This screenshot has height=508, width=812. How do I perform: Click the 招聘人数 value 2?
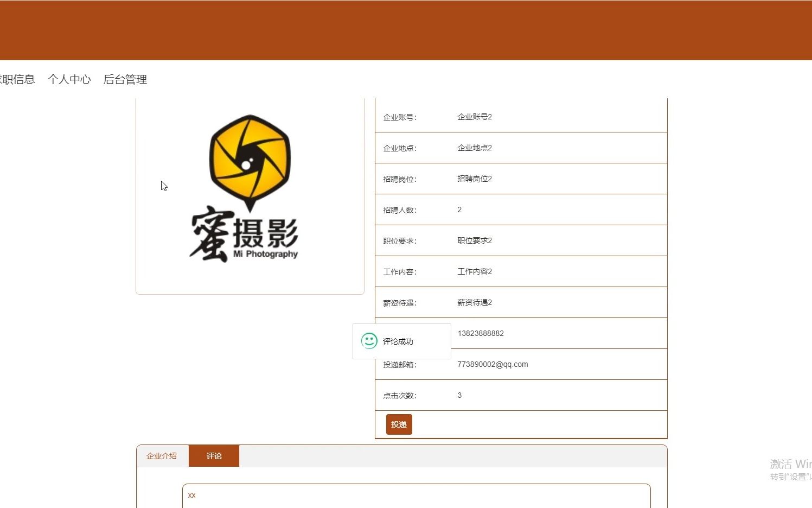459,209
